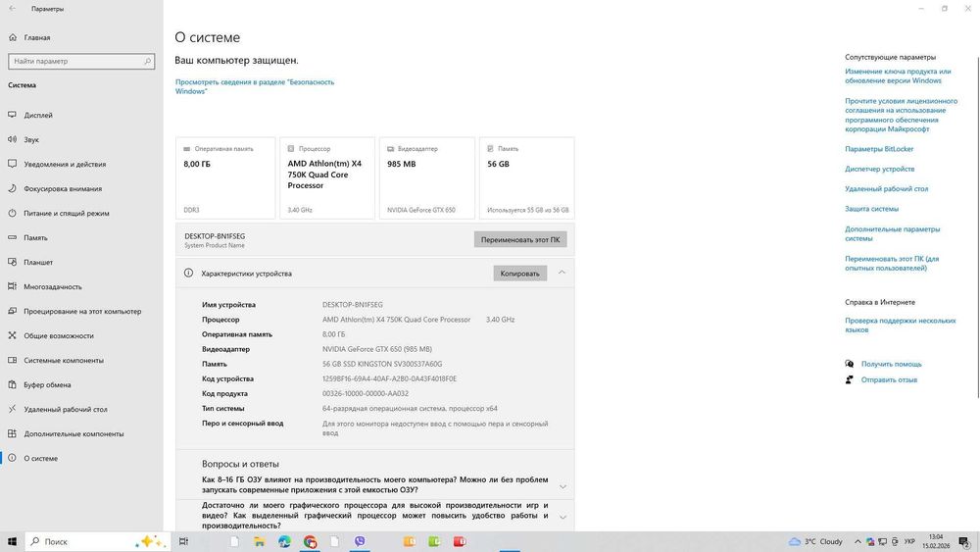Click Получить помощь link

pos(891,364)
